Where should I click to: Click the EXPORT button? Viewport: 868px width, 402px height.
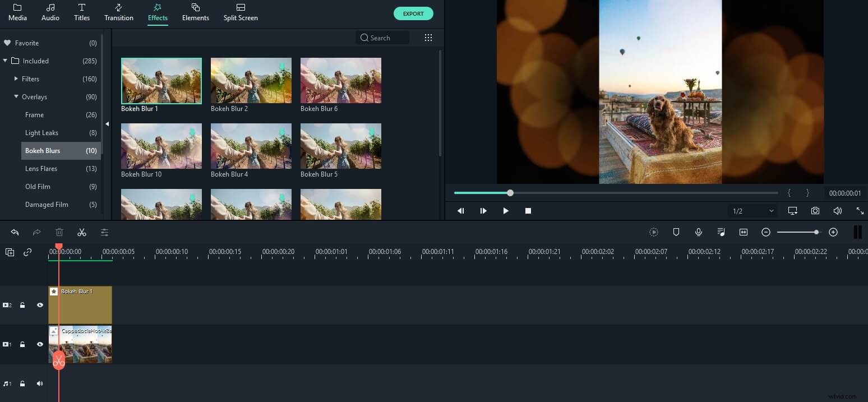point(413,13)
